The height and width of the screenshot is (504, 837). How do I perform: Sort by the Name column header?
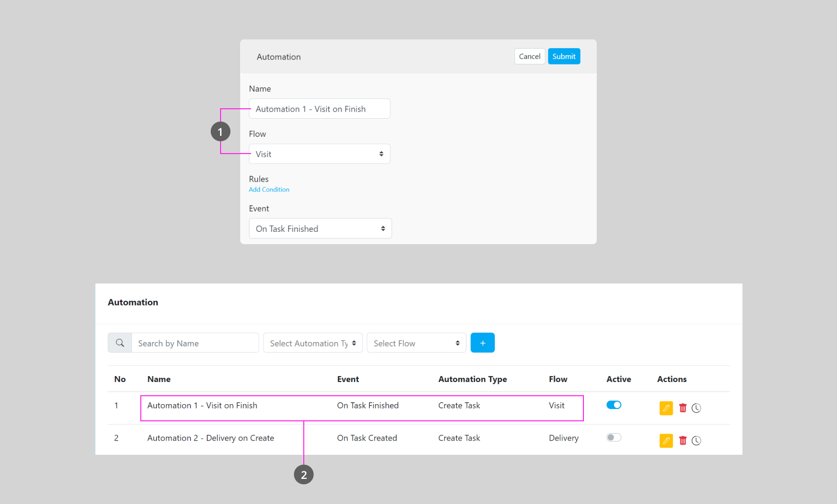pos(159,379)
